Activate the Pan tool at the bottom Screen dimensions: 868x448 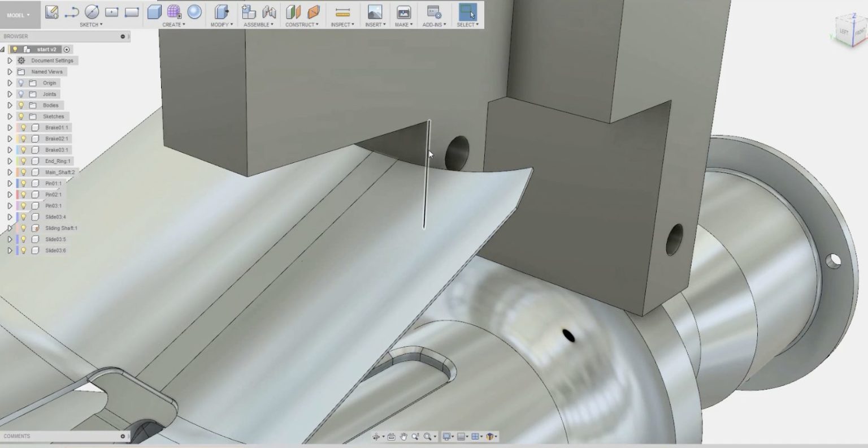click(403, 436)
